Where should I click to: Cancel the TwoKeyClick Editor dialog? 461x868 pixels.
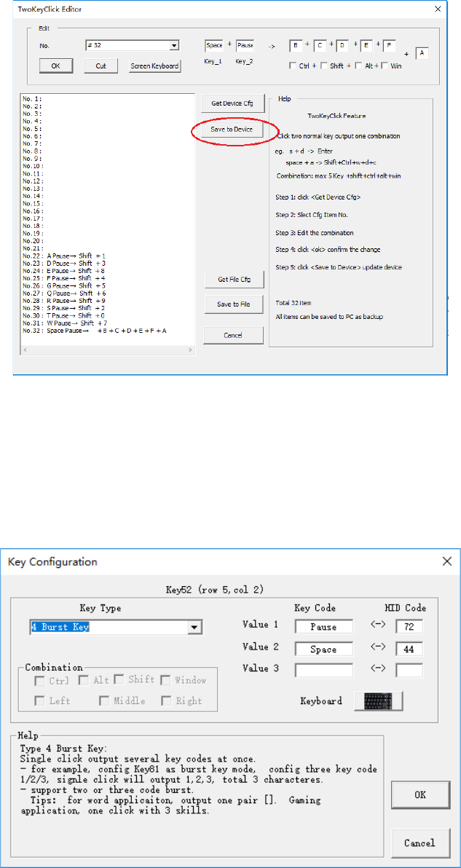(x=234, y=335)
